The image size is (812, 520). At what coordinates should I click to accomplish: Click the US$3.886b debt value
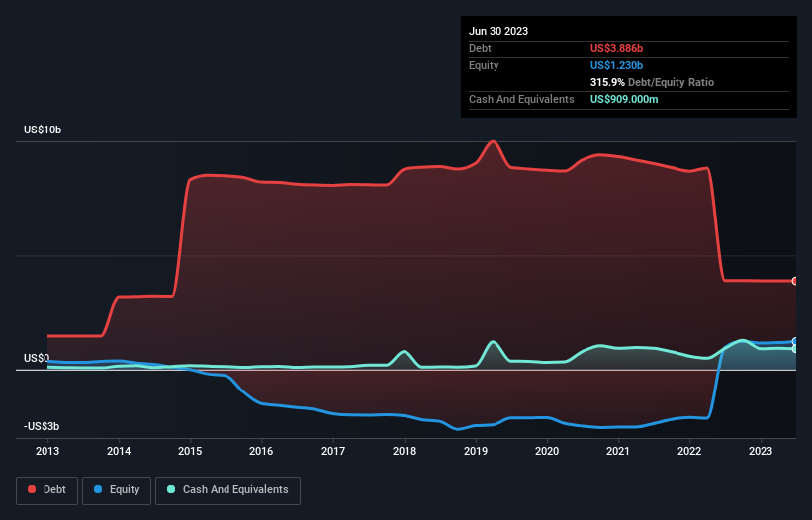click(x=616, y=48)
